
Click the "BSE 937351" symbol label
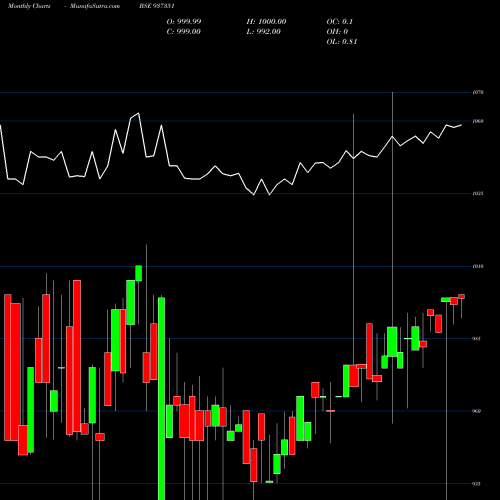coord(157,6)
